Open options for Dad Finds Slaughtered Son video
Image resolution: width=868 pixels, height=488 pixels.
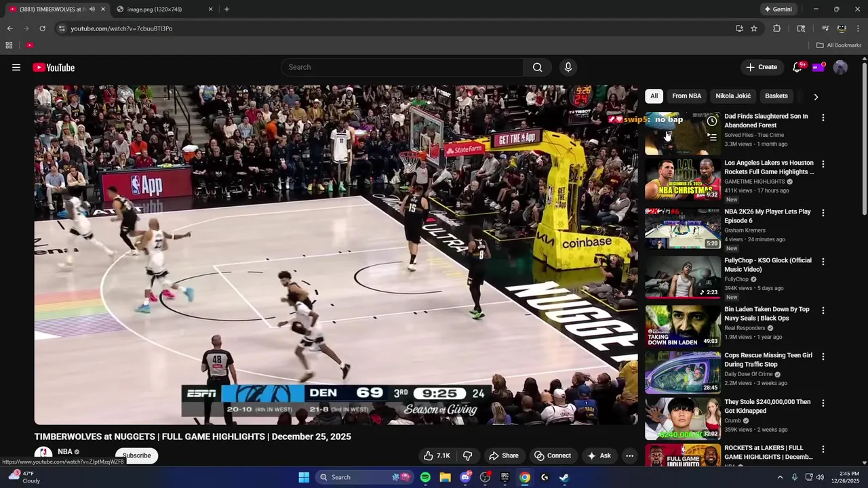pyautogui.click(x=823, y=117)
